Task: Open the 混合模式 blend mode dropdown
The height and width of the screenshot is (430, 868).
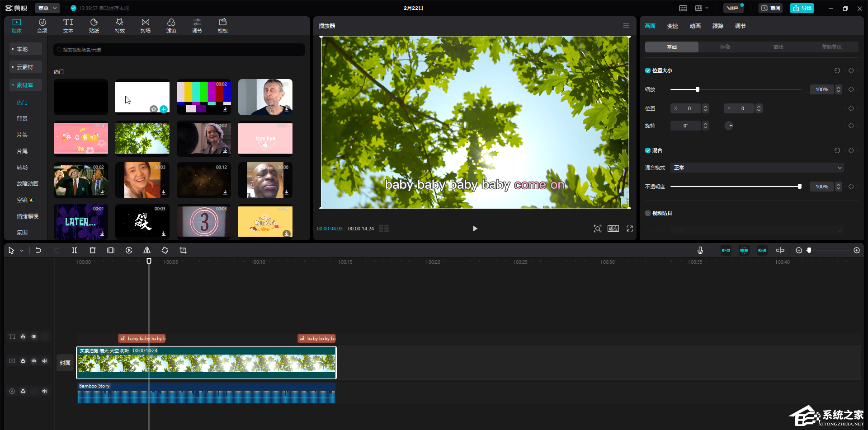Action: click(x=757, y=168)
